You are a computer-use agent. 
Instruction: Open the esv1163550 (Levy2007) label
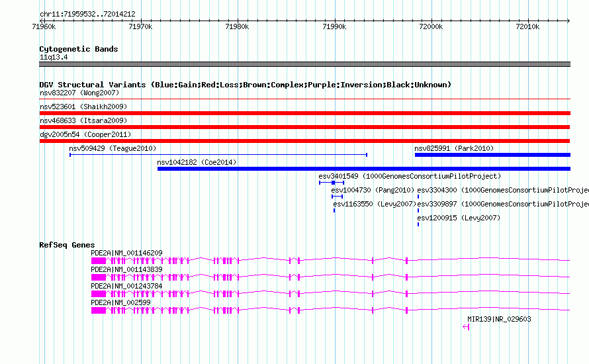(x=375, y=204)
